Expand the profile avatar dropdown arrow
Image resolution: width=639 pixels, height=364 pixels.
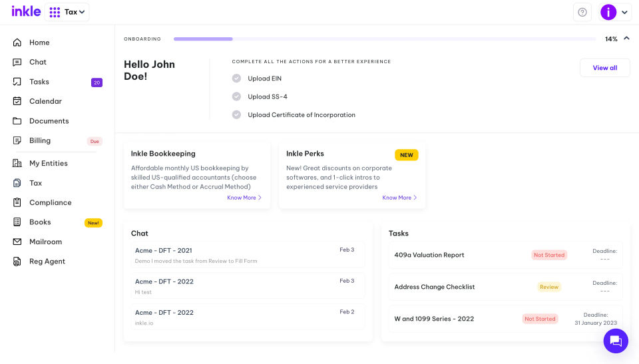pos(624,12)
